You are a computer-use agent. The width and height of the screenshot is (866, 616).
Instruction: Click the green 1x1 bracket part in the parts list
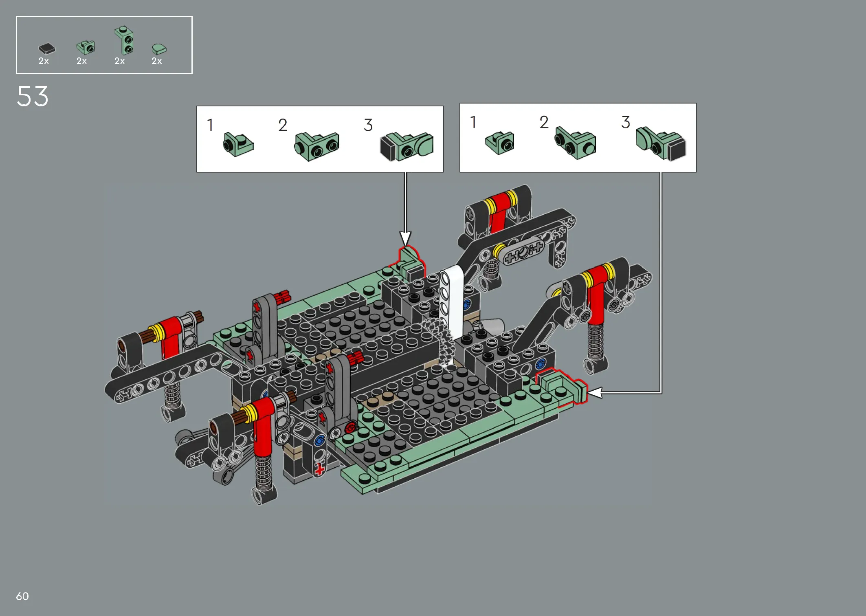click(x=86, y=48)
